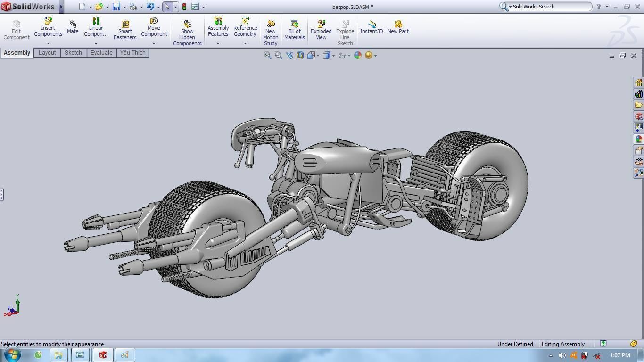
Task: Click the SolidWorks taskbar icon
Action: [103, 355]
